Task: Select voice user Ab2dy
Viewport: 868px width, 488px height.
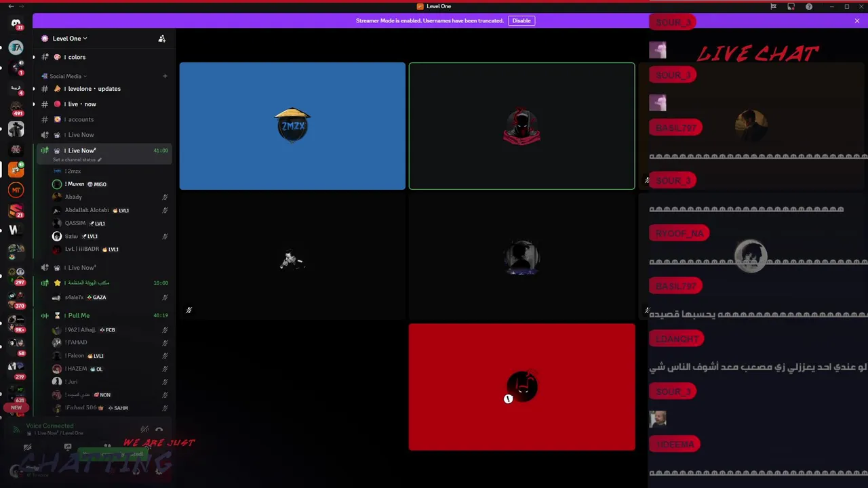Action: (x=111, y=197)
